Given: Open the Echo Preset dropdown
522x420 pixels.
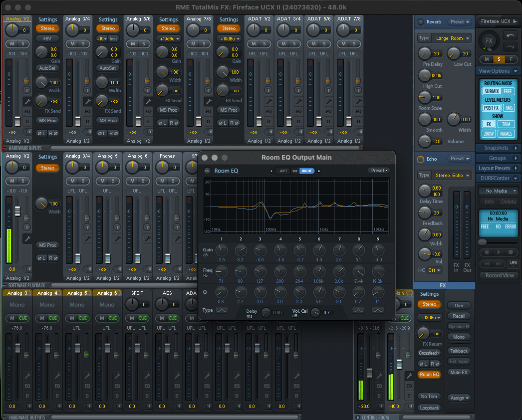Looking at the screenshot, I should coord(460,159).
